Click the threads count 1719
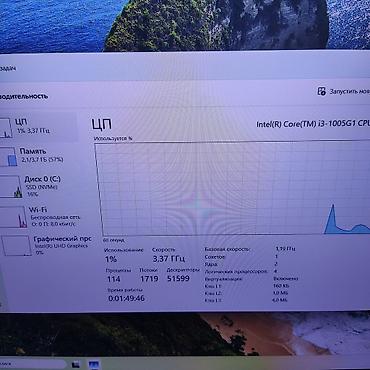The width and height of the screenshot is (370, 370). click(x=149, y=279)
